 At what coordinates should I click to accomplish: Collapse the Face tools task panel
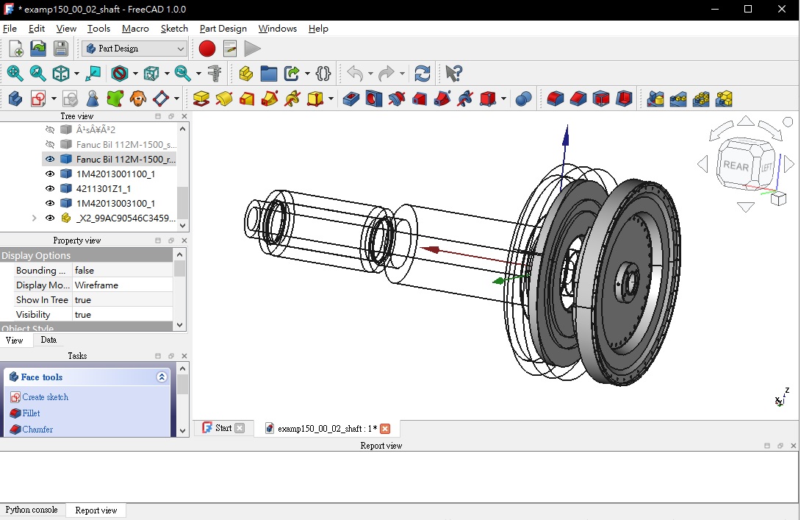(x=162, y=377)
